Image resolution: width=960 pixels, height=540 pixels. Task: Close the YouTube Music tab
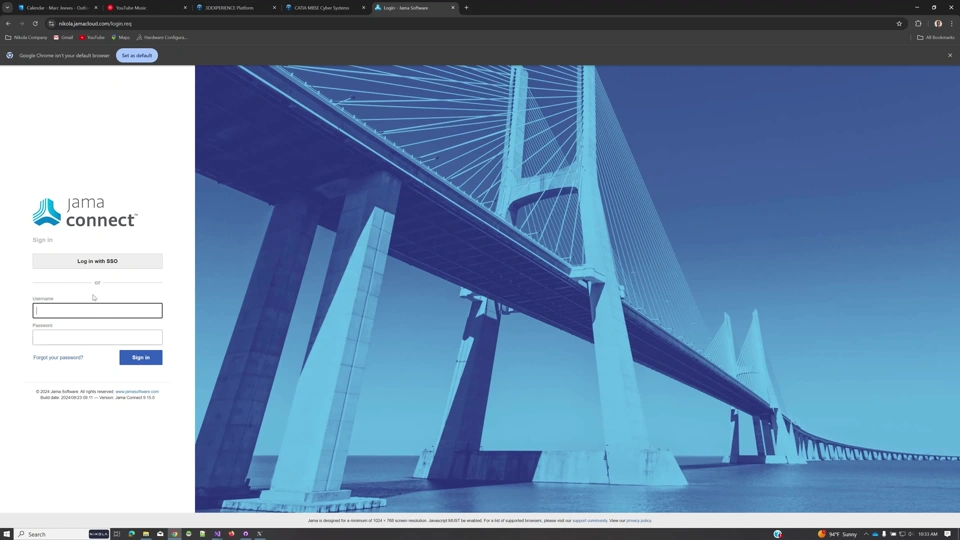click(185, 8)
